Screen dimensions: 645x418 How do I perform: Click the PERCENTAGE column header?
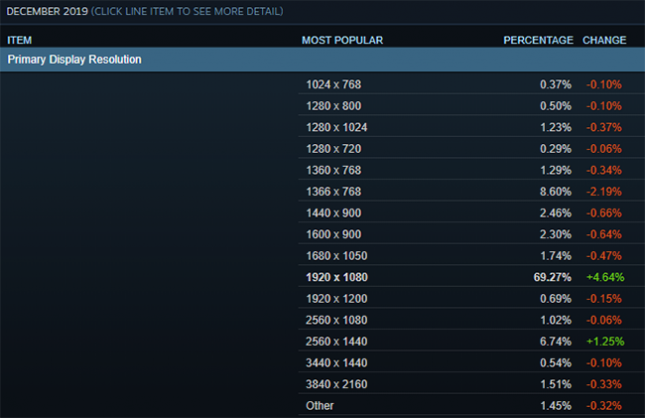(x=538, y=40)
